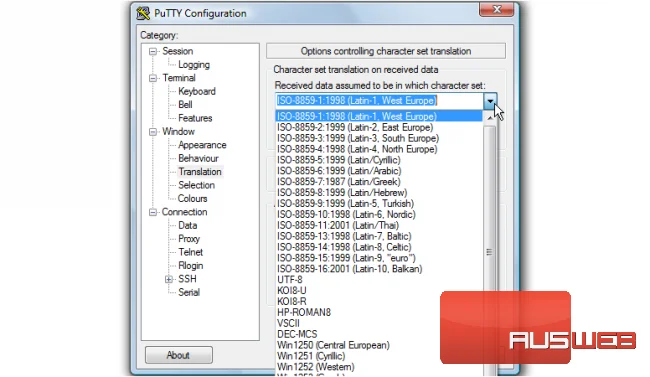Choose ISO-8859-14:1998 (Latin-8, Celtic)
The width and height of the screenshot is (650, 377).
(379, 247)
